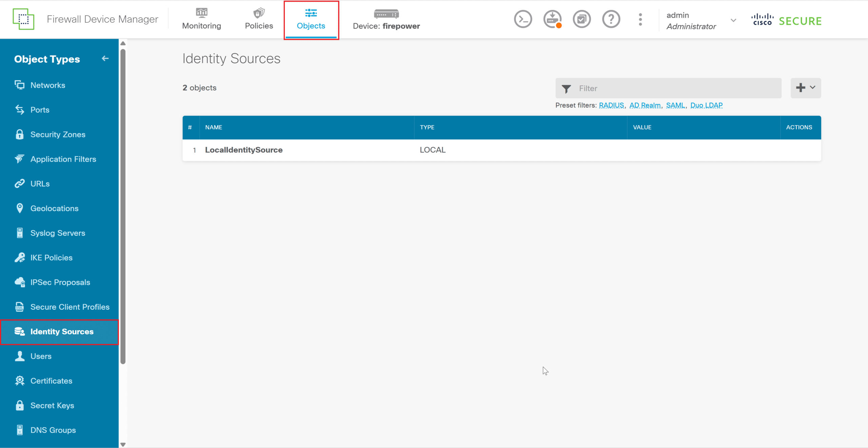
Task: Apply the RADIUS preset filter
Action: pos(611,105)
